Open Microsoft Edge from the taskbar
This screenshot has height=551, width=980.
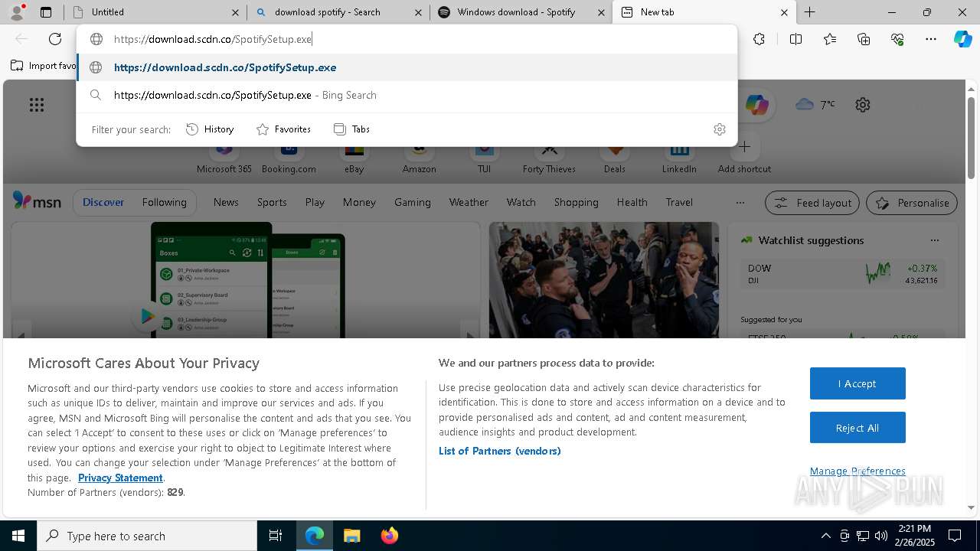coord(315,536)
